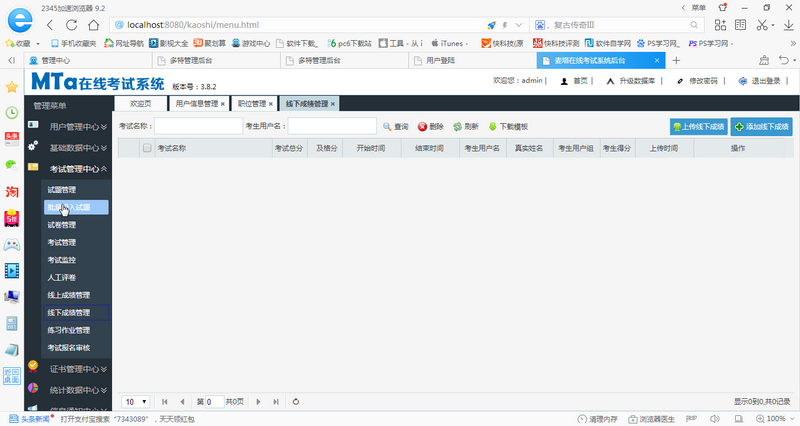800x426 pixels.
Task: Open the address bar dropdown arrow
Action: 519,25
